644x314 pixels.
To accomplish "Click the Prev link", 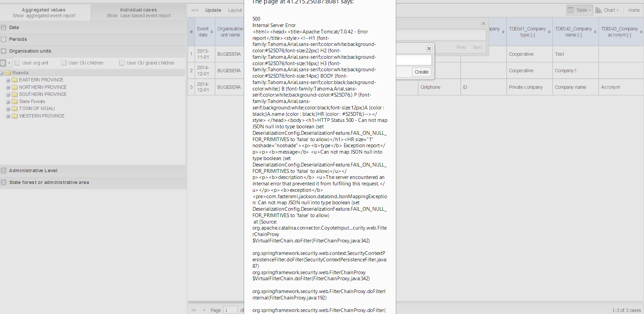I will click(461, 47).
